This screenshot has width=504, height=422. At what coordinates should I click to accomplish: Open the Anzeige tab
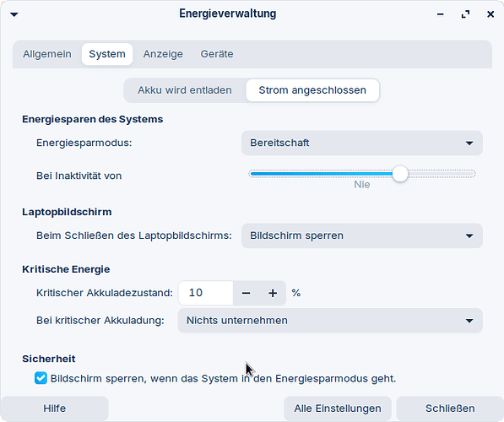[163, 54]
